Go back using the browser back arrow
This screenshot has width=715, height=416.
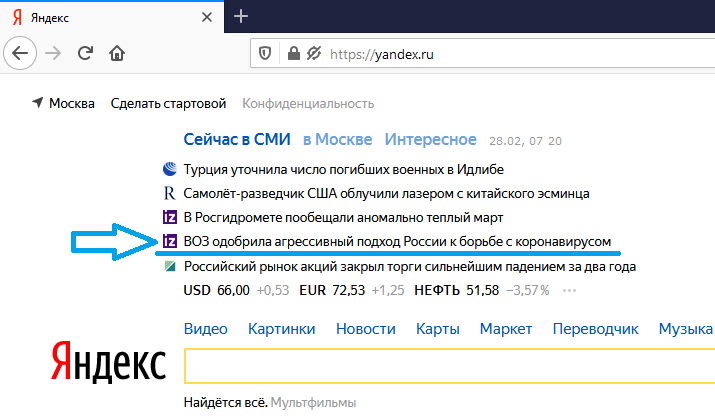(x=20, y=53)
